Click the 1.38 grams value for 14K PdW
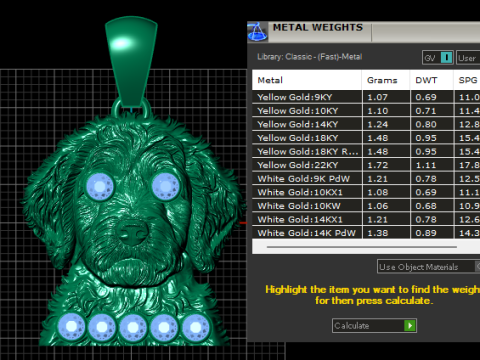480x360 pixels. click(x=378, y=233)
